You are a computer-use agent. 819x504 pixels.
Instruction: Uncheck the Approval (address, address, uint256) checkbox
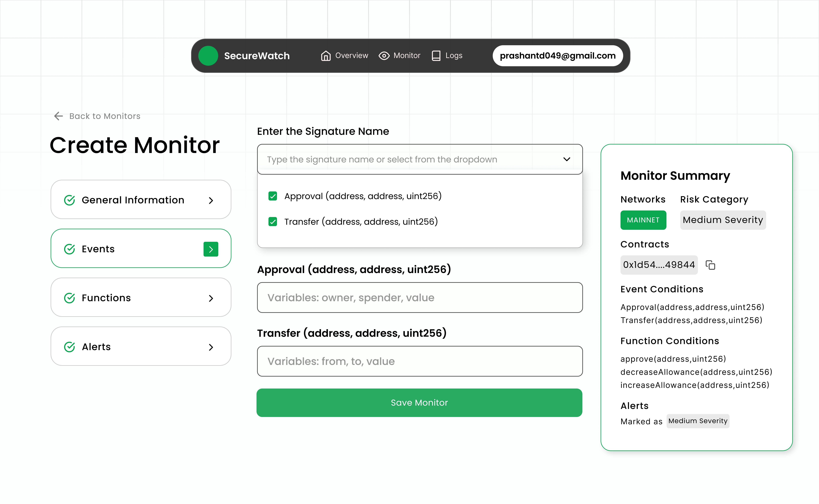[x=273, y=196]
